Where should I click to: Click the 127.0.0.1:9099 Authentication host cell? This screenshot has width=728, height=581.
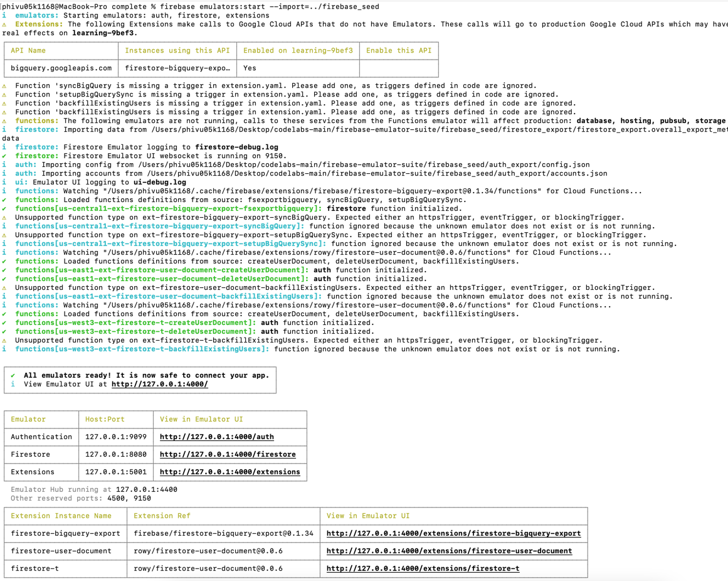(x=116, y=437)
